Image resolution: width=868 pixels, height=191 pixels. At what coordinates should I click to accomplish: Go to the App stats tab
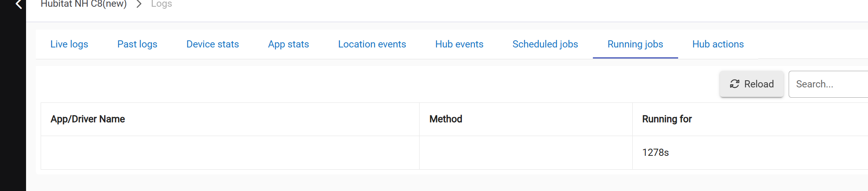pyautogui.click(x=289, y=44)
